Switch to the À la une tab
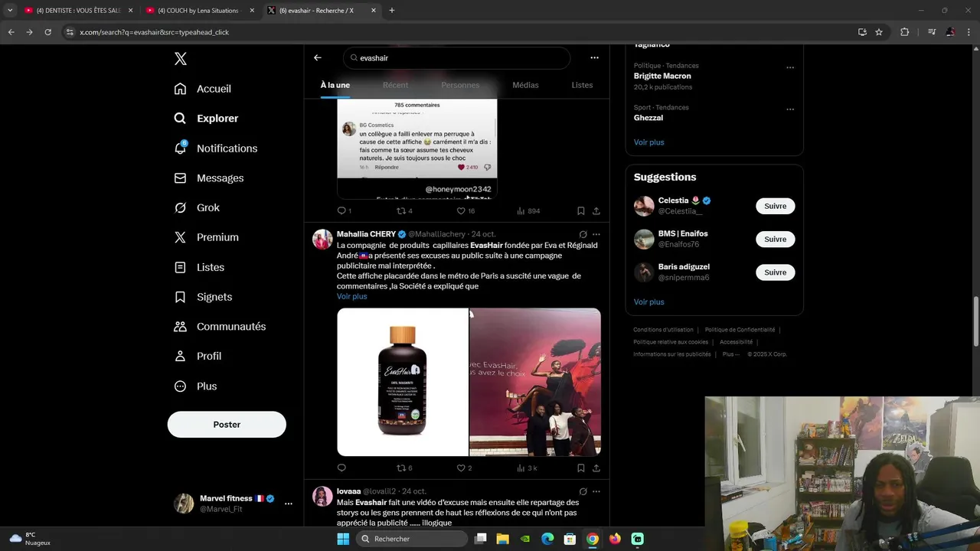 (x=335, y=85)
